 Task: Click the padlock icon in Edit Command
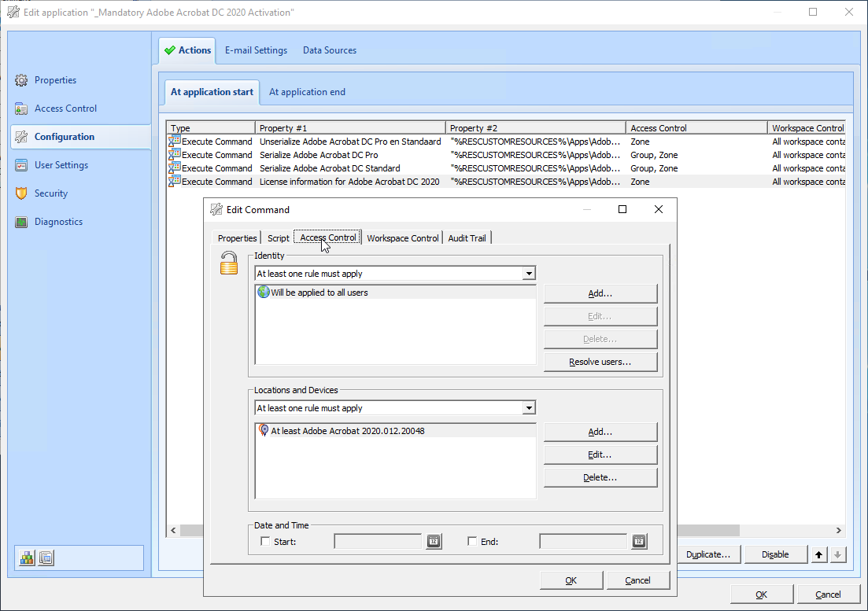(x=229, y=263)
